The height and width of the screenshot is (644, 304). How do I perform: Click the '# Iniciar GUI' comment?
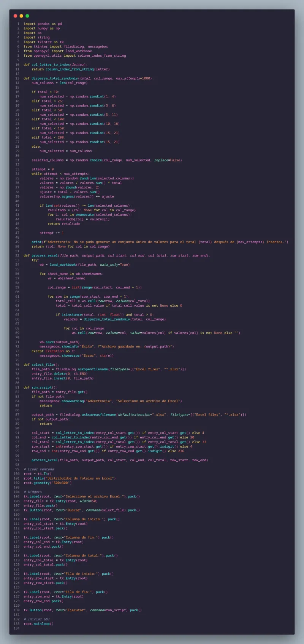click(37, 619)
